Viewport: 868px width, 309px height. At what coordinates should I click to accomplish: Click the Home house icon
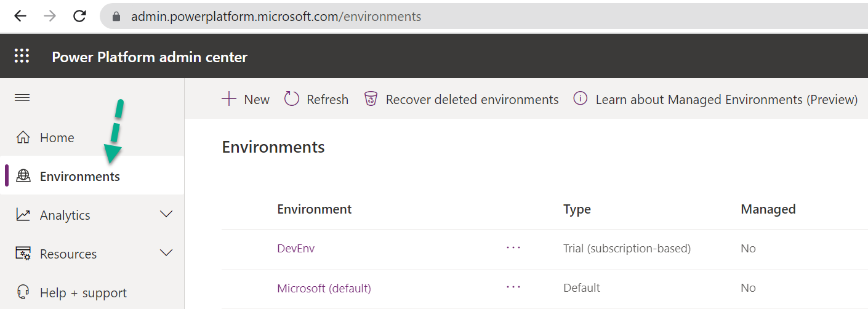click(23, 138)
